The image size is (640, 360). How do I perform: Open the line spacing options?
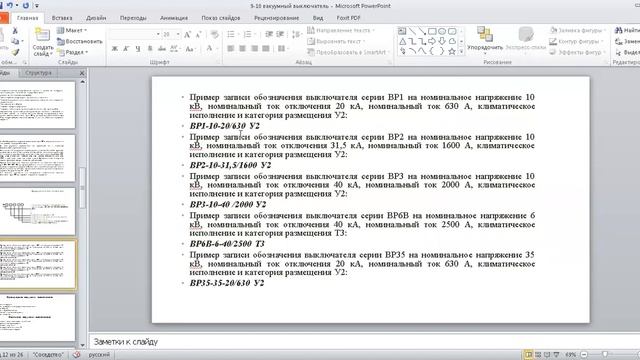pos(297,35)
